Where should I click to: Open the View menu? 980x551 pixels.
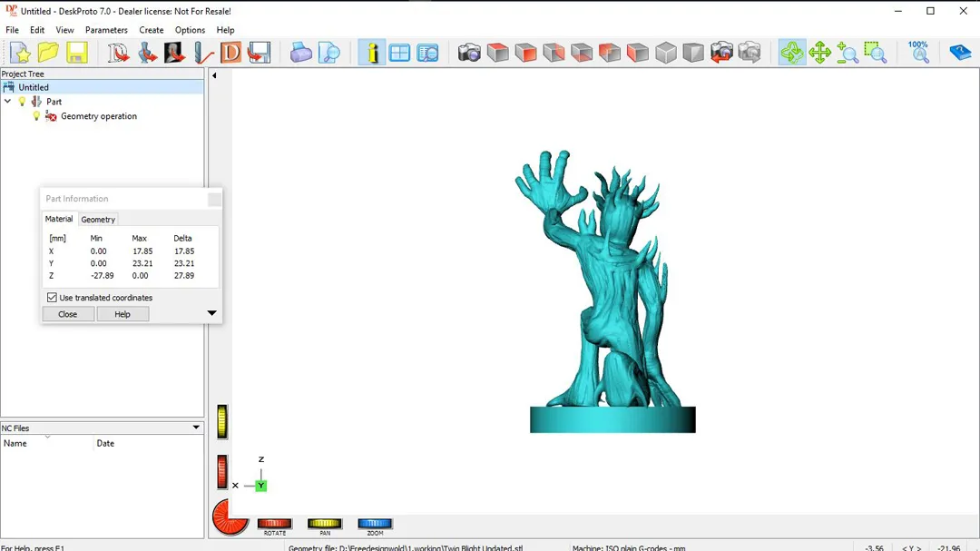pos(64,30)
